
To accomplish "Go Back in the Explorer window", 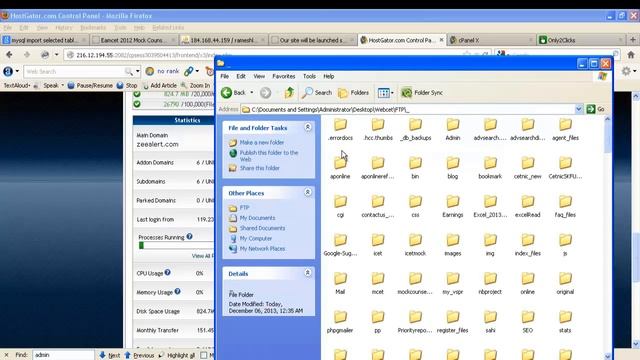I will [233, 93].
